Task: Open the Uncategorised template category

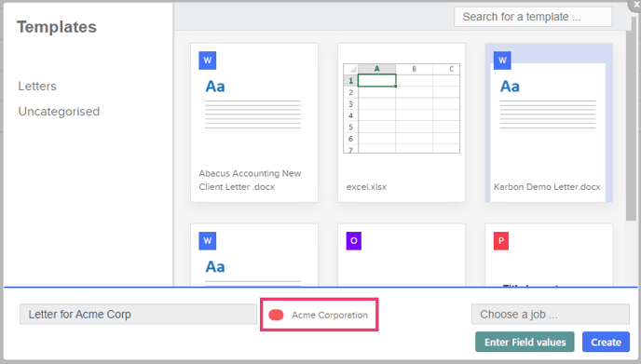Action: point(59,112)
